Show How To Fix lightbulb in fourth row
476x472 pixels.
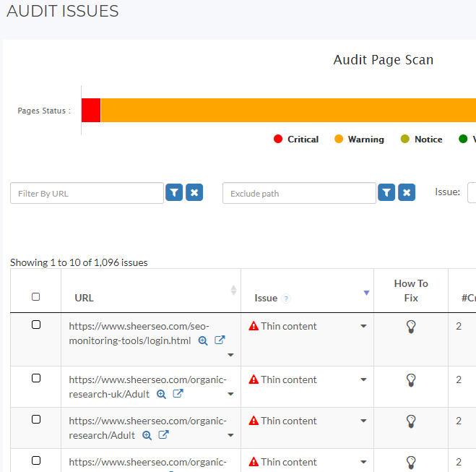[x=411, y=463]
